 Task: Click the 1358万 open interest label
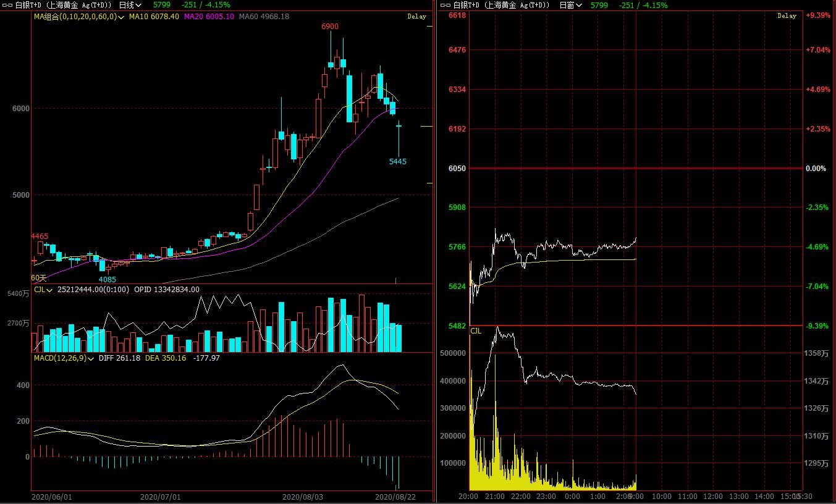[x=817, y=354]
